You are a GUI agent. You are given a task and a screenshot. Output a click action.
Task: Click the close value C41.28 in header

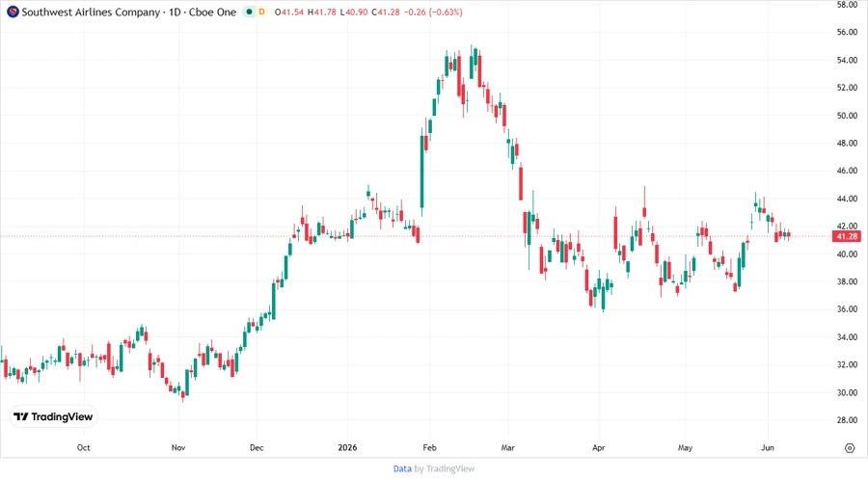coord(385,12)
